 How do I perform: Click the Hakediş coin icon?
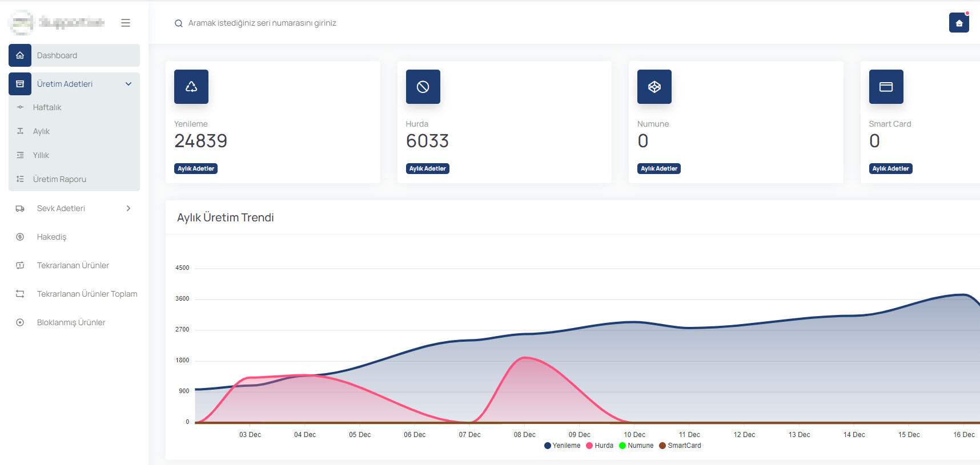tap(20, 237)
